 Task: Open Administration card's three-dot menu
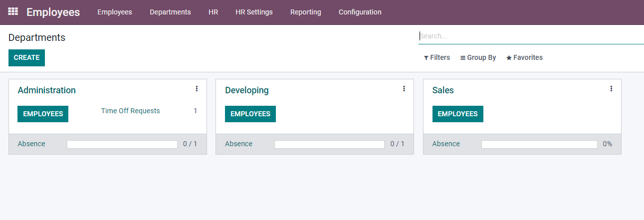tap(197, 89)
